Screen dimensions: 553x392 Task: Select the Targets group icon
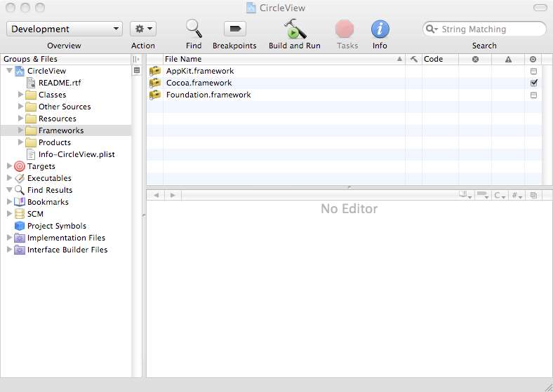click(x=20, y=166)
